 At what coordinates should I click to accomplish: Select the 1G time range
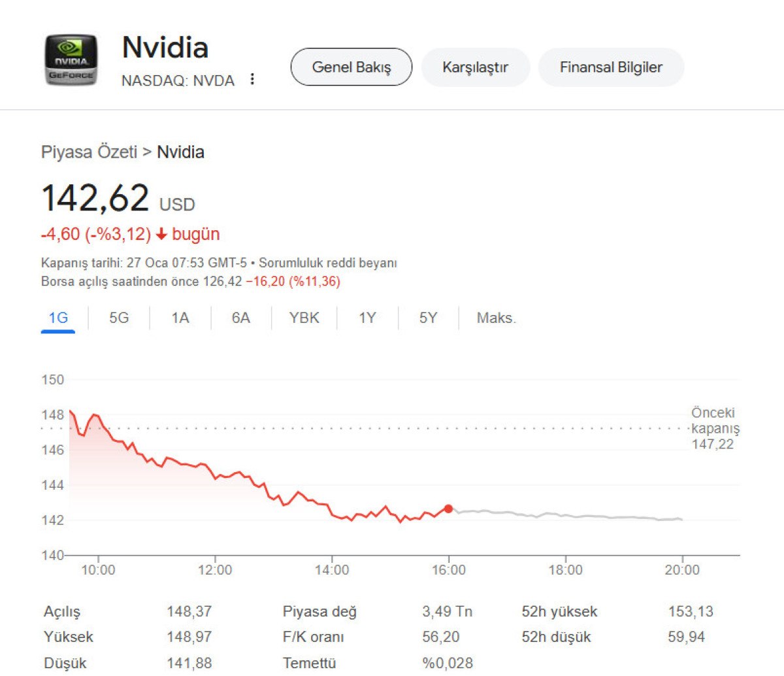tap(57, 318)
